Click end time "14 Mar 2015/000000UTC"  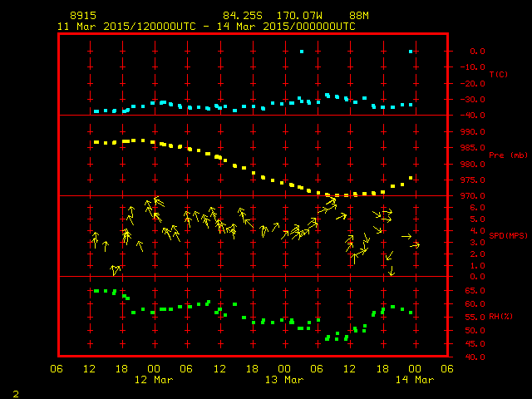286,27
